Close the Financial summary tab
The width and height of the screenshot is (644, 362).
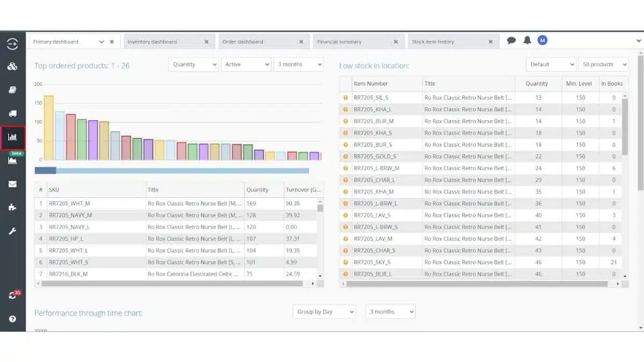(x=396, y=41)
